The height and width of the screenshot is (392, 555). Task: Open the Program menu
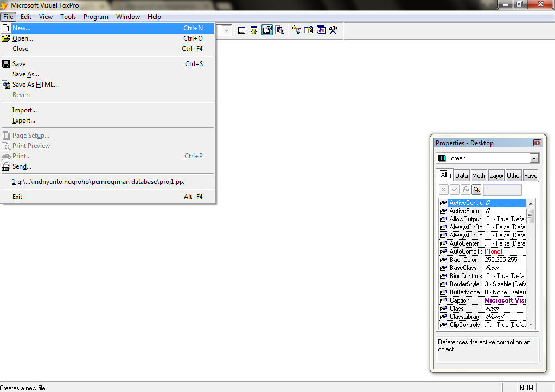96,17
